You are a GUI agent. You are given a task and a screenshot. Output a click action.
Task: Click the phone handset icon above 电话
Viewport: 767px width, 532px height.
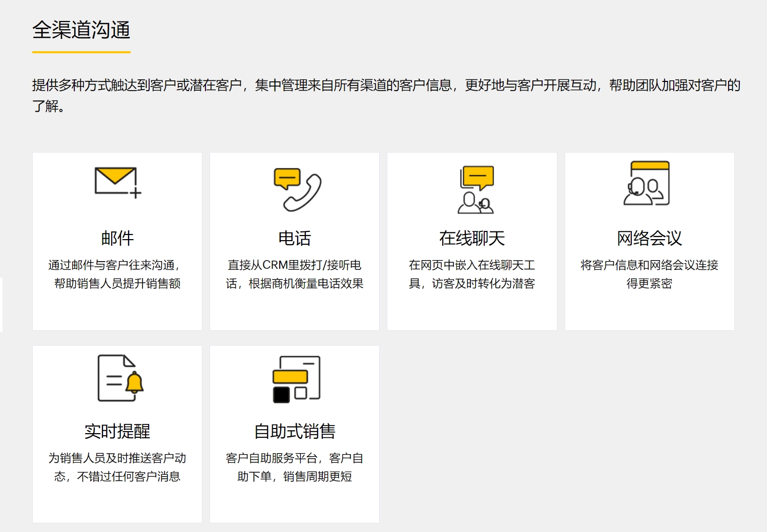click(297, 189)
